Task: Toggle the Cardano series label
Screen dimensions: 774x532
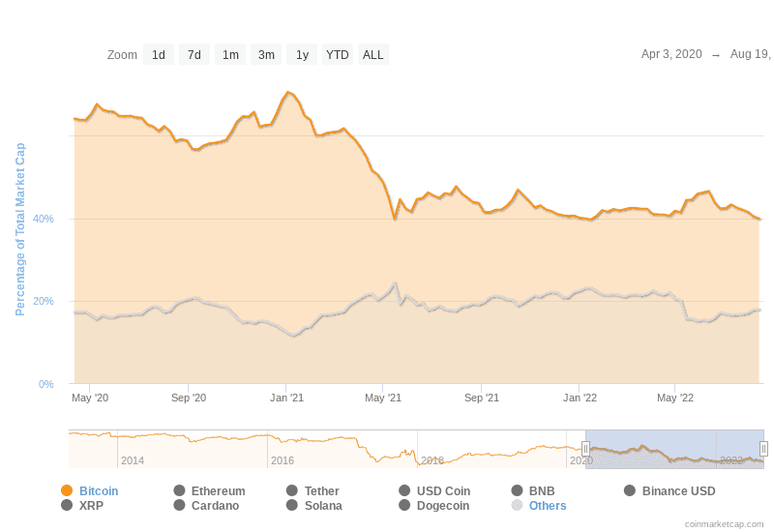Action: (x=215, y=505)
